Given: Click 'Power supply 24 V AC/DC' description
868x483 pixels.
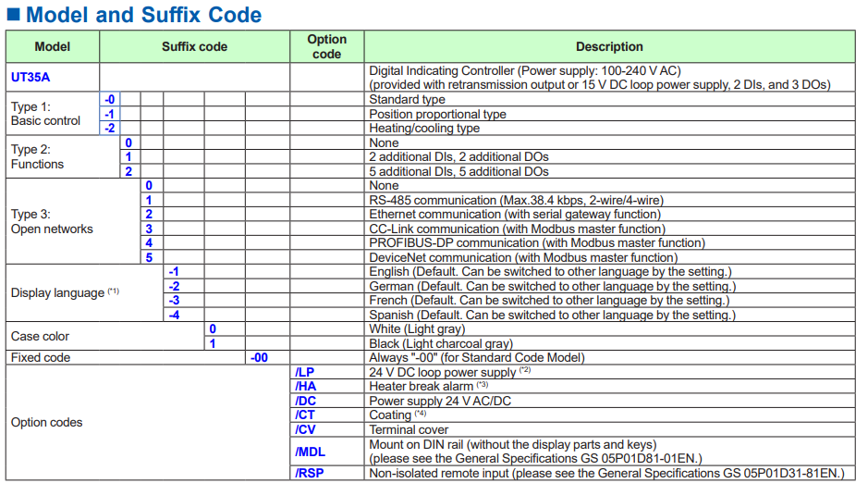Looking at the screenshot, I should (x=440, y=401).
